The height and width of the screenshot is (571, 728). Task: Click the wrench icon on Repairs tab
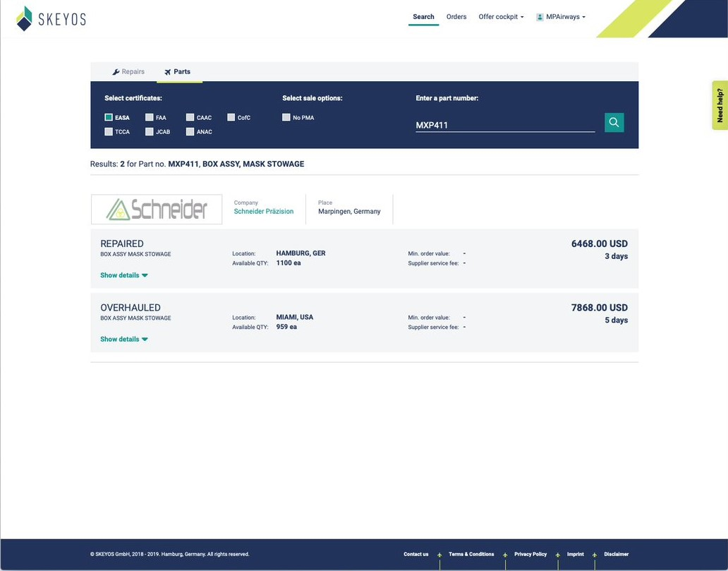(116, 72)
